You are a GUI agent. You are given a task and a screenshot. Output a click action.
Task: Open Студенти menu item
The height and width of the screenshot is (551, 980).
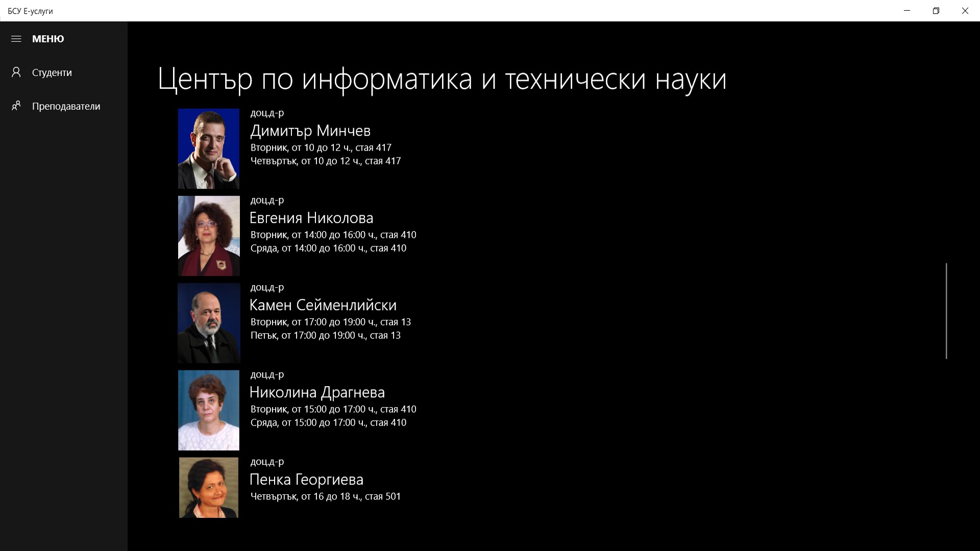pyautogui.click(x=52, y=72)
